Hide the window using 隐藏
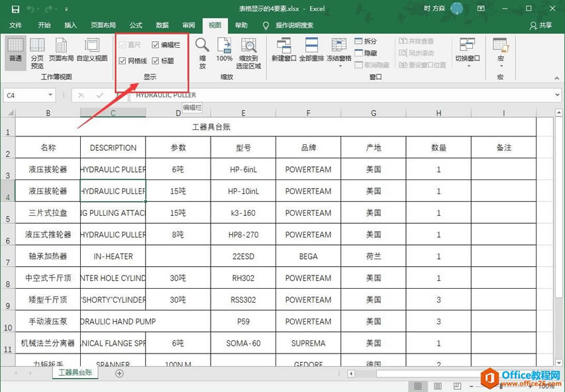565x392 pixels. 362,54
